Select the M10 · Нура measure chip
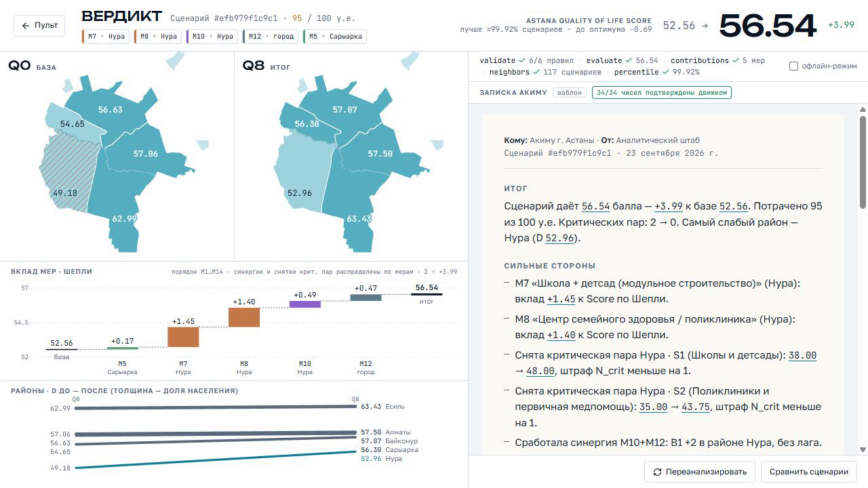This screenshot has width=868, height=488. [212, 37]
